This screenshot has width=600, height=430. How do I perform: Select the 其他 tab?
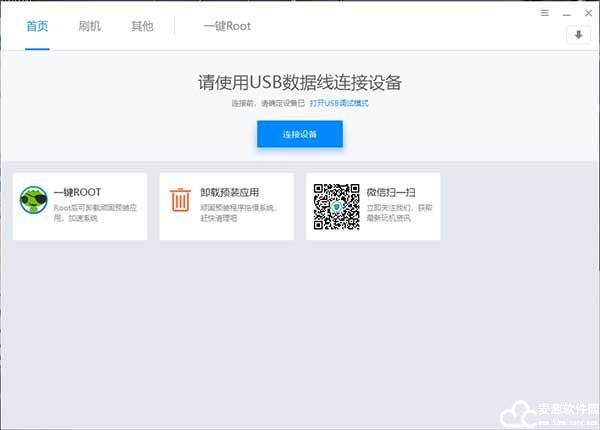coord(142,26)
